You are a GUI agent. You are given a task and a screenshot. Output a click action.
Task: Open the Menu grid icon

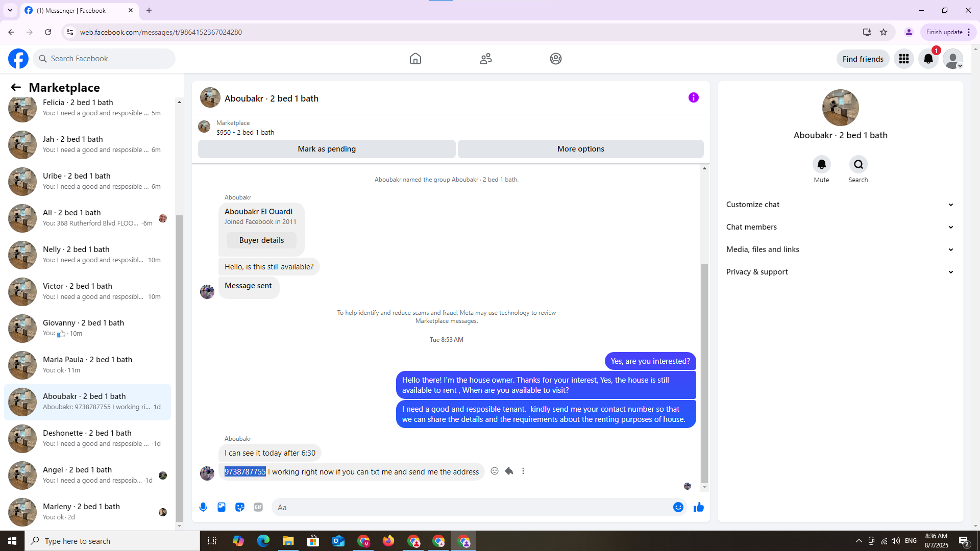904,59
